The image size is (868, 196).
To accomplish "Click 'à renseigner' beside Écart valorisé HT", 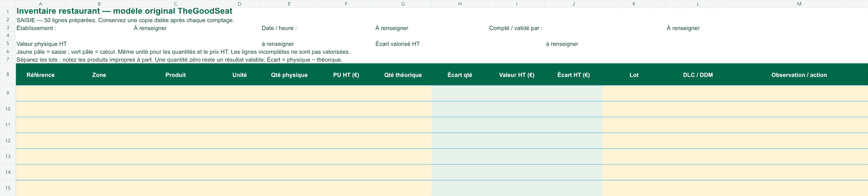I will tap(562, 44).
